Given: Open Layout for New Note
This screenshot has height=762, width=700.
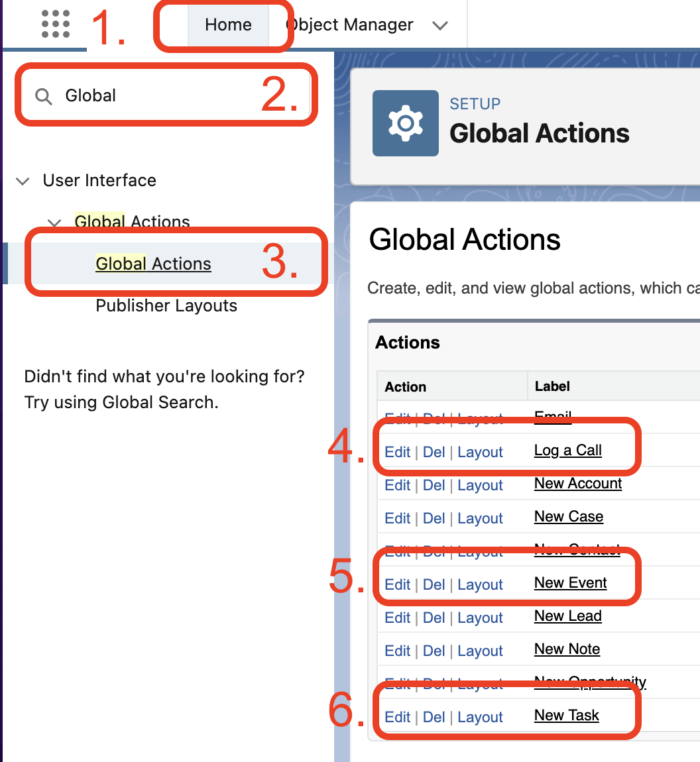Looking at the screenshot, I should [x=480, y=651].
